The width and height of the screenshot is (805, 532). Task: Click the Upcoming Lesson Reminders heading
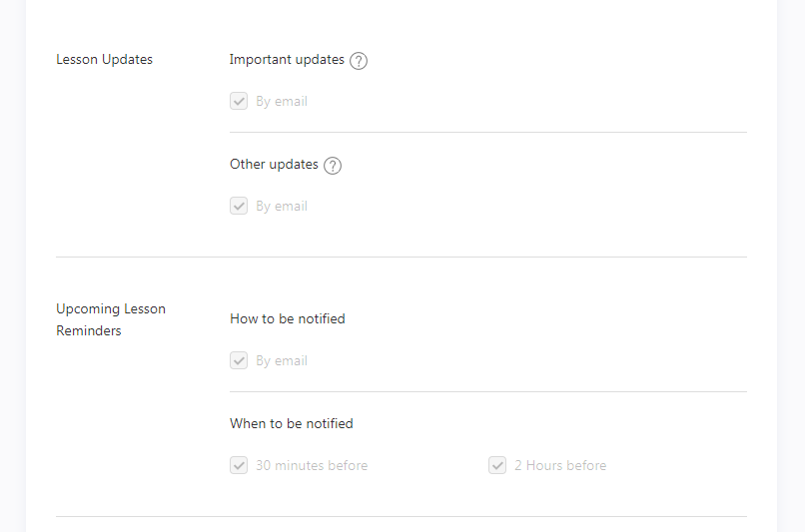pyautogui.click(x=111, y=319)
